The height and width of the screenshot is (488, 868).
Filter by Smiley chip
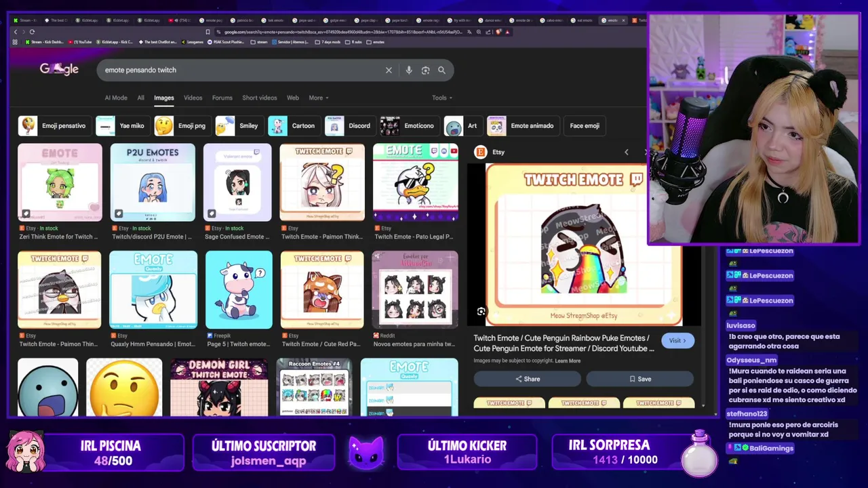239,125
